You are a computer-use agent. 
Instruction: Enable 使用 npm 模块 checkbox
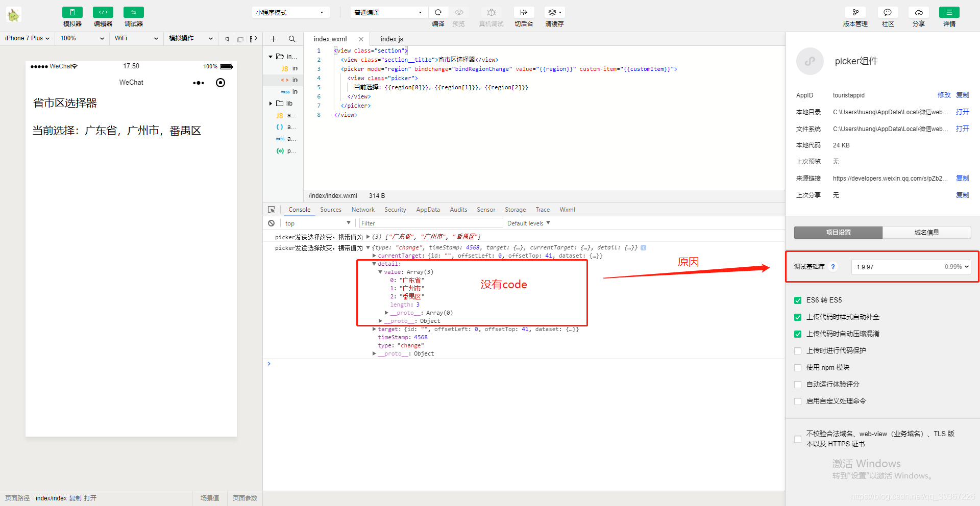(x=798, y=368)
